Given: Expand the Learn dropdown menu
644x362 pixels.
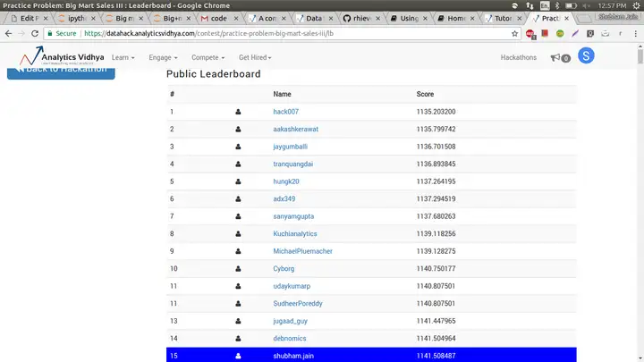Looking at the screenshot, I should click(x=123, y=57).
